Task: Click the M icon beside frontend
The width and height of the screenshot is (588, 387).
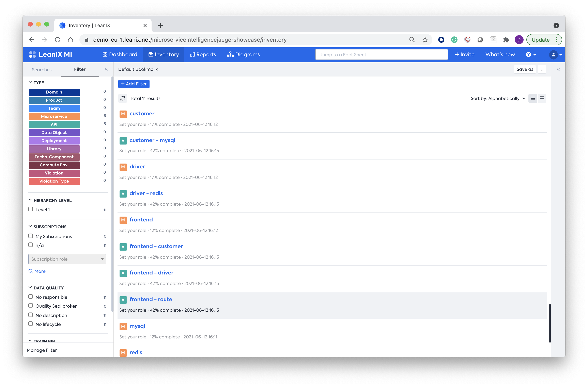Action: 123,220
